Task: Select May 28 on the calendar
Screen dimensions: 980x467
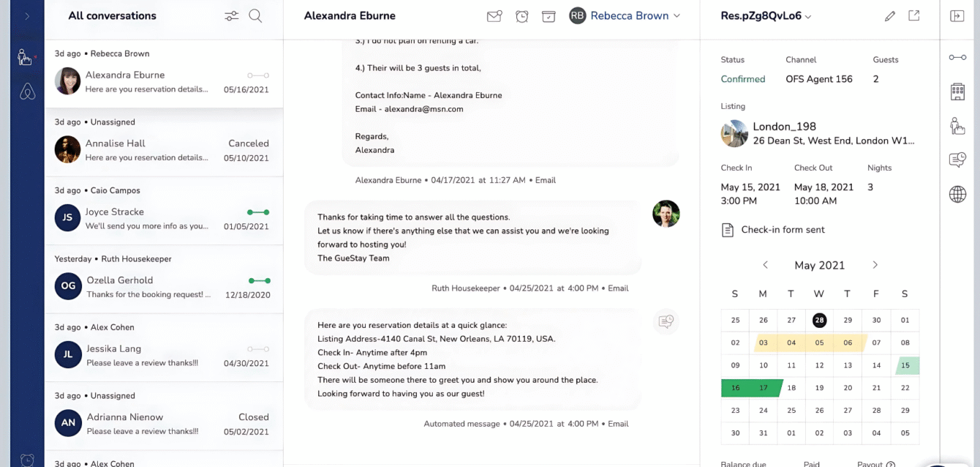Action: coord(819,320)
